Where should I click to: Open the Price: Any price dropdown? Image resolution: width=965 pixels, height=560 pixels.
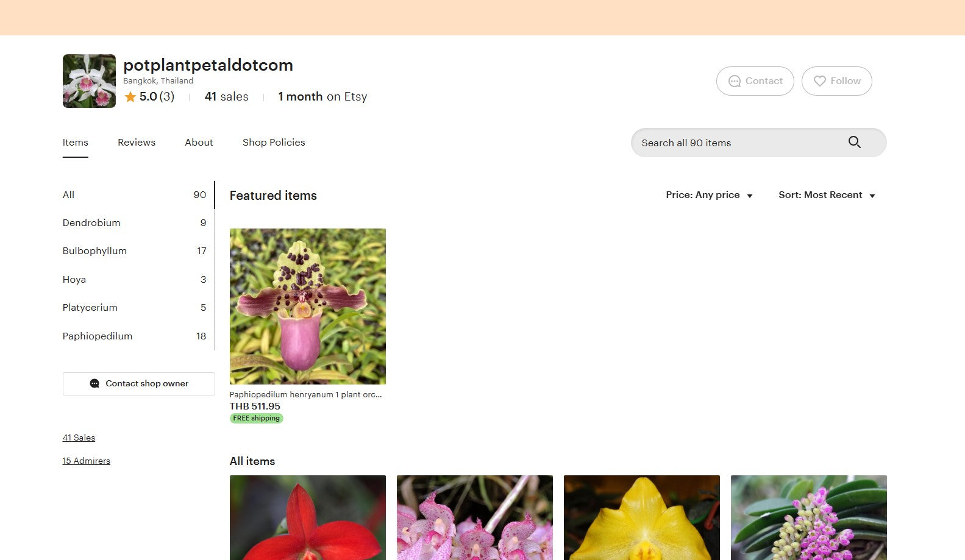coord(709,195)
